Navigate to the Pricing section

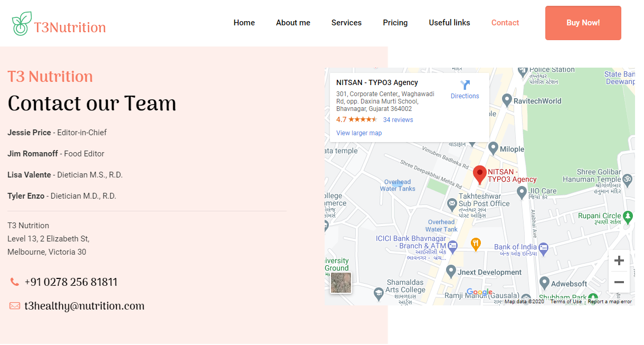point(395,23)
